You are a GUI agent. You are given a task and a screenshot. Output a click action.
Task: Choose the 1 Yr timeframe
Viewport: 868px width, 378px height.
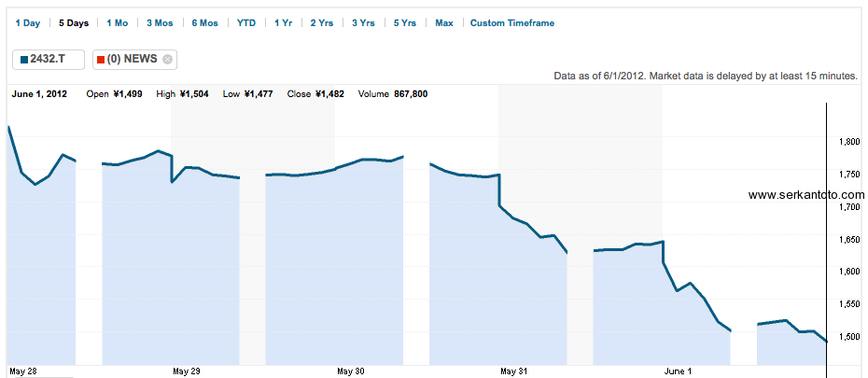284,23
